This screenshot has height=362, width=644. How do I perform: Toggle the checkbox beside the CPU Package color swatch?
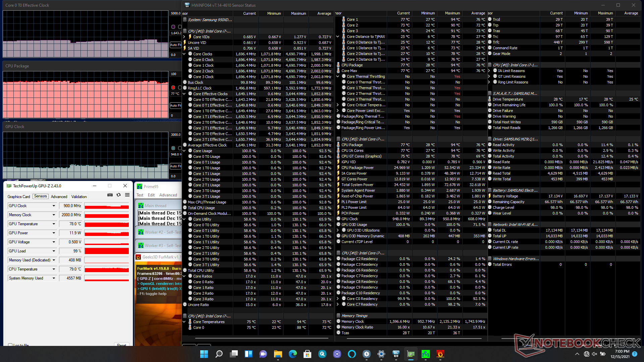tap(180, 87)
